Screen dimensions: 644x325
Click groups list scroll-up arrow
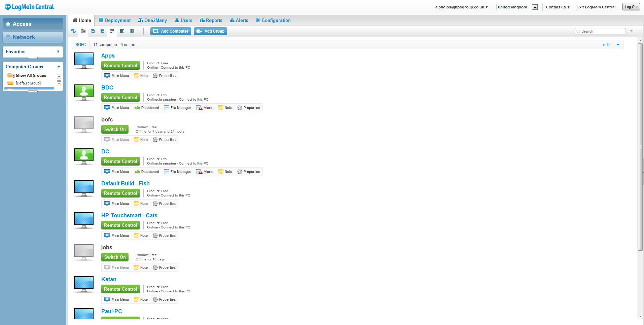(59, 76)
